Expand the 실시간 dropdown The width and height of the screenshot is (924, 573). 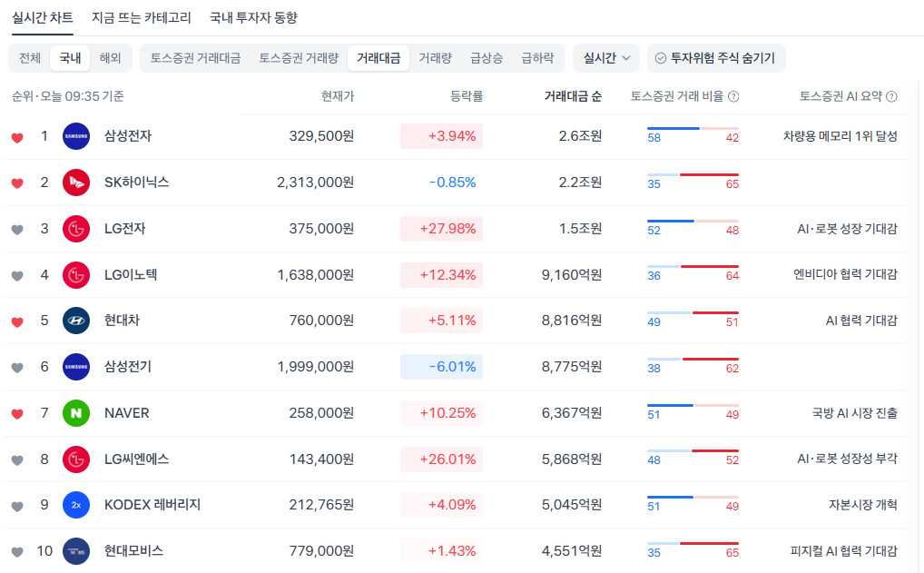pos(606,58)
